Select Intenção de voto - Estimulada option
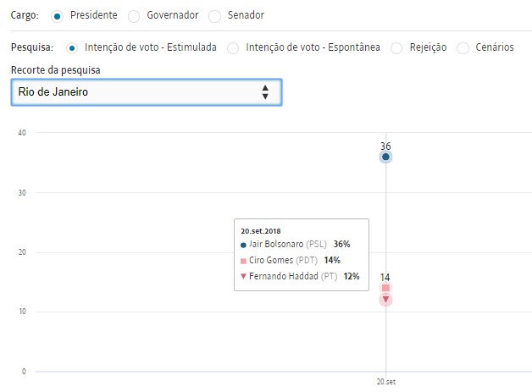The width and height of the screenshot is (532, 392). tap(72, 47)
